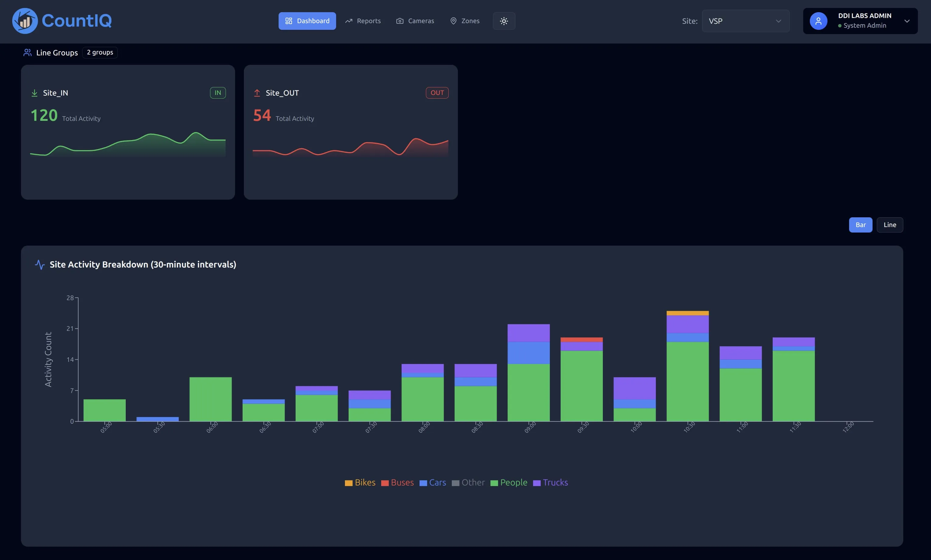Click the 2 groups badge
This screenshot has height=560, width=931.
coord(99,52)
